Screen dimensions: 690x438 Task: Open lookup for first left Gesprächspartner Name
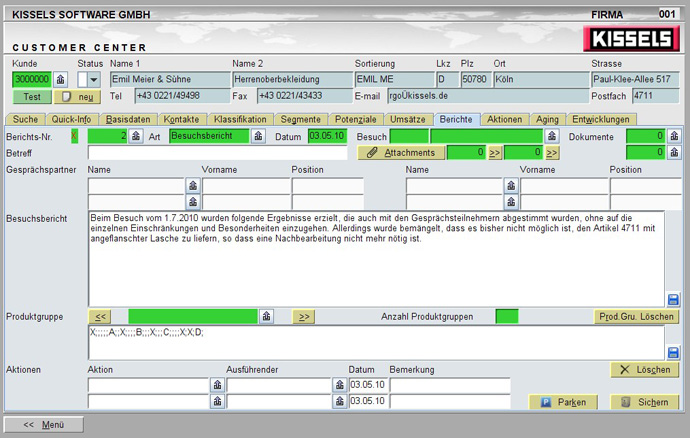click(x=193, y=186)
